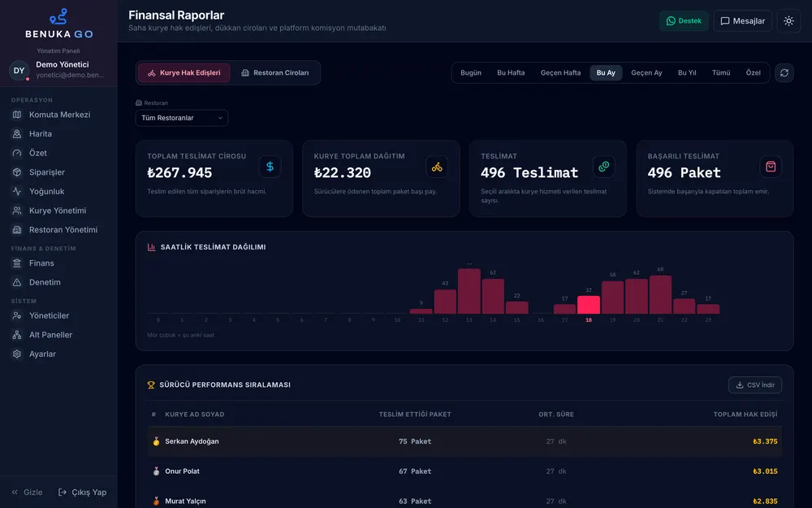Open the Mesajlar button
The image size is (812, 508).
pos(743,21)
